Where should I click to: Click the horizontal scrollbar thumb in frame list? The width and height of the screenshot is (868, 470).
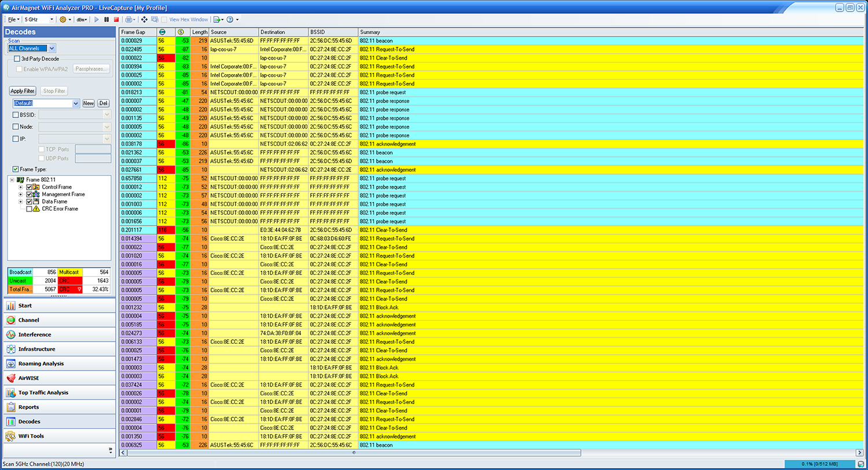(x=354, y=453)
